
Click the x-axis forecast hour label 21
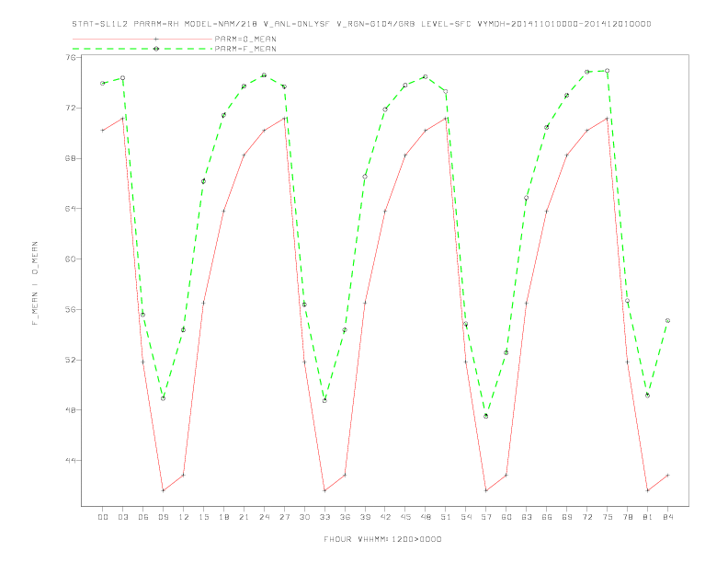(x=244, y=517)
